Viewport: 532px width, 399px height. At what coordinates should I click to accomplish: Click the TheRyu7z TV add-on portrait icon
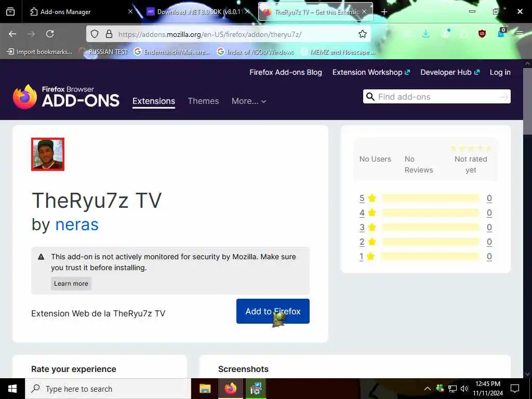(x=48, y=154)
